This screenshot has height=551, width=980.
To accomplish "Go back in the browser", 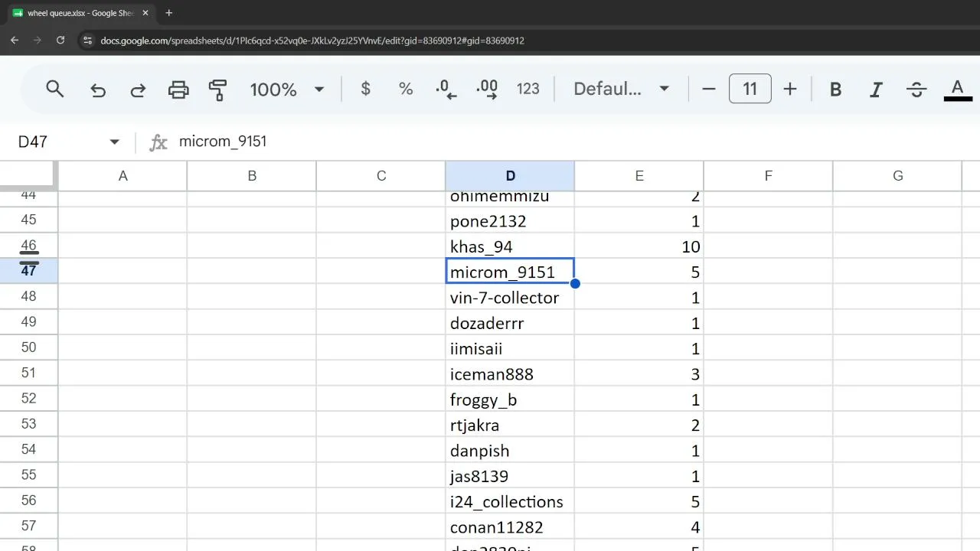I will point(15,41).
